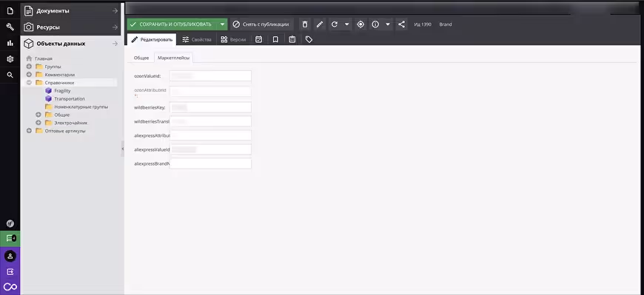Screen dimensions: 644x295
Task: Select the Справочники folder label
Action: tap(59, 83)
